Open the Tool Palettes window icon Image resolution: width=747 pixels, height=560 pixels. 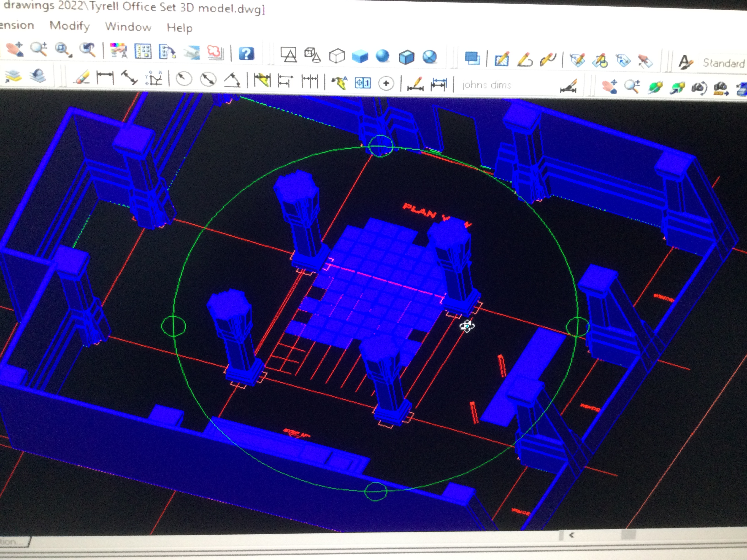[x=168, y=52]
